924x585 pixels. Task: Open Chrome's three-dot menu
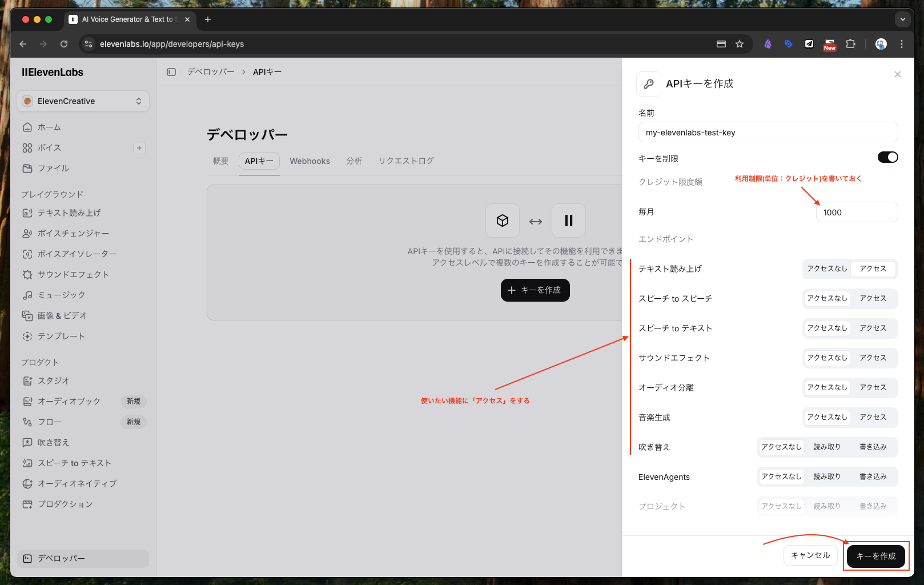pyautogui.click(x=902, y=44)
